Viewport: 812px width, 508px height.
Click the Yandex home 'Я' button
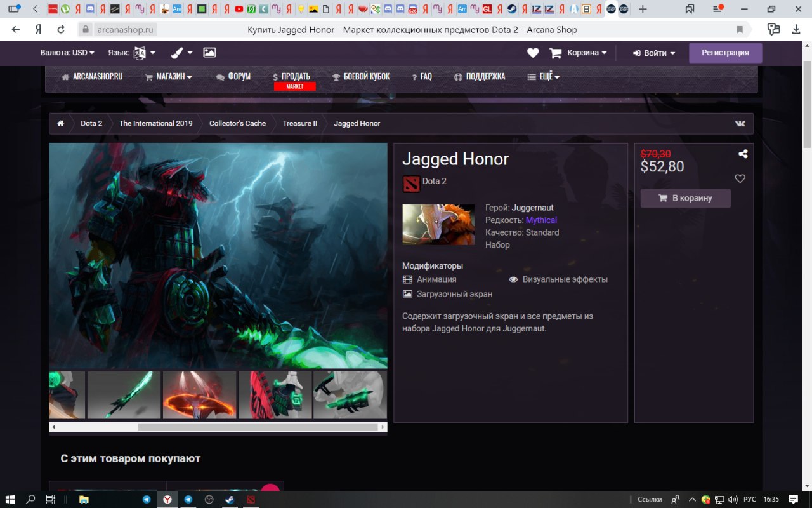(38, 29)
